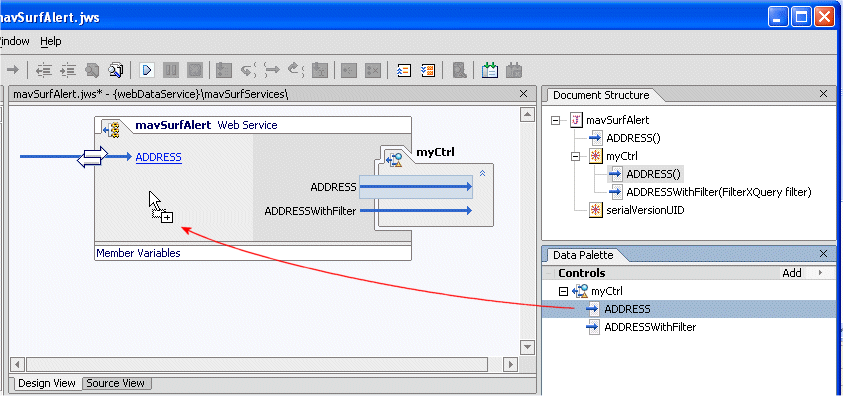This screenshot has height=396, width=843.
Task: Click the ADDRESS method link
Action: pyautogui.click(x=159, y=157)
